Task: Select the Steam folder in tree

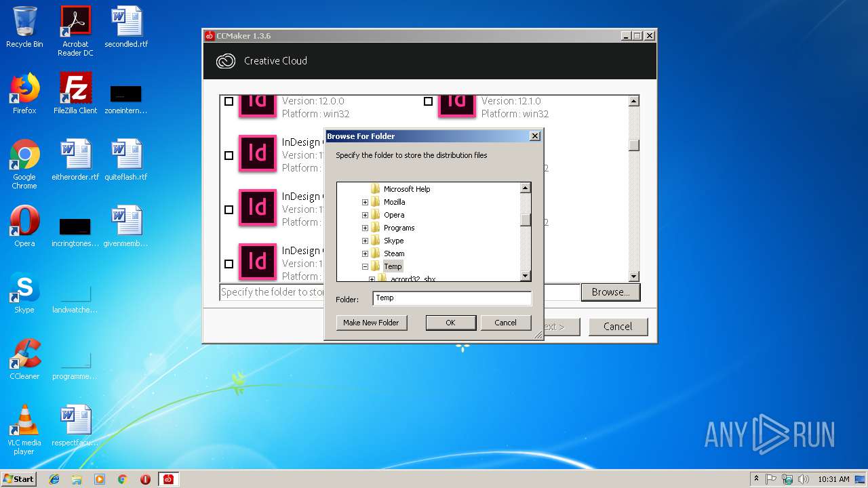Action: tap(394, 253)
